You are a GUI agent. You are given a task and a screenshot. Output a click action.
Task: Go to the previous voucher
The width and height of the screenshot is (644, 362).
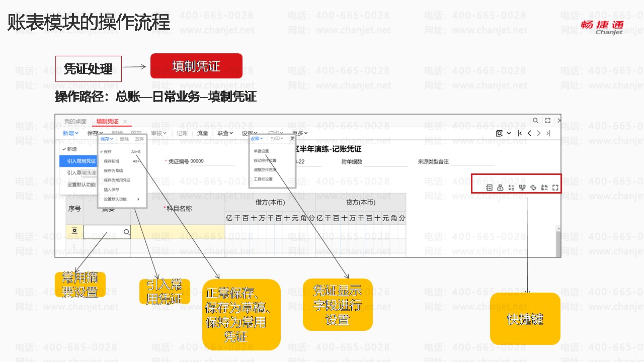pyautogui.click(x=529, y=133)
